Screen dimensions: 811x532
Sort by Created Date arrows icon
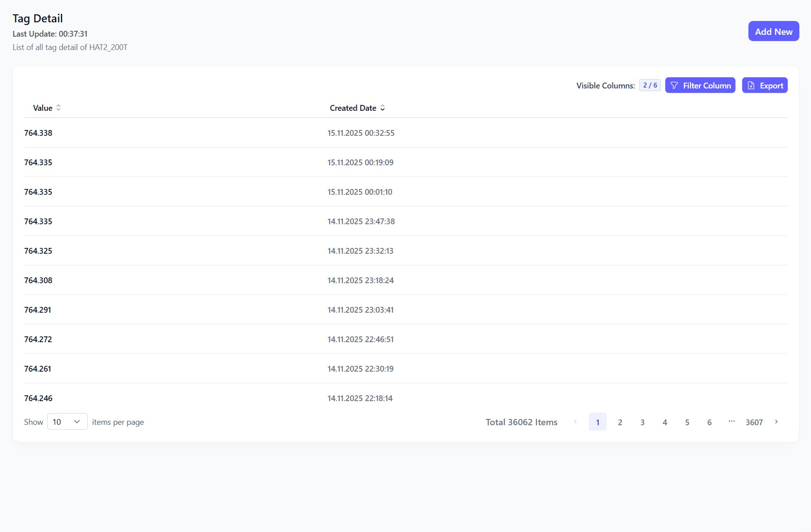383,108
